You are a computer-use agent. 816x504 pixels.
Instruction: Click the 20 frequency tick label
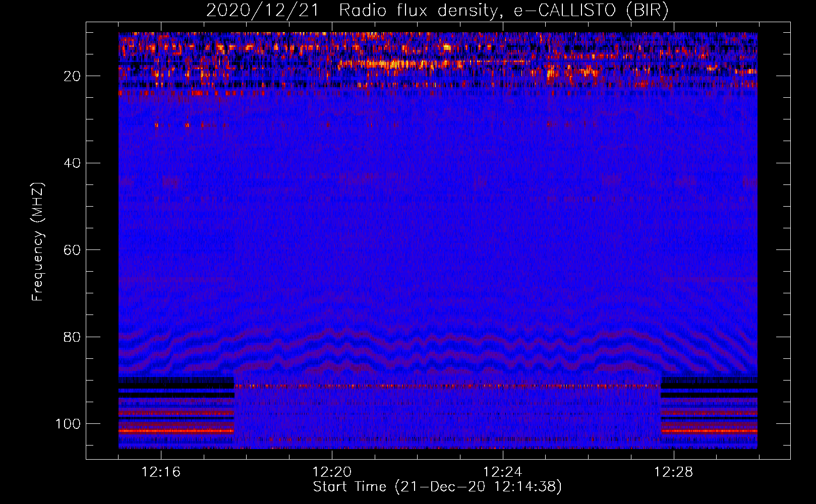pos(73,76)
